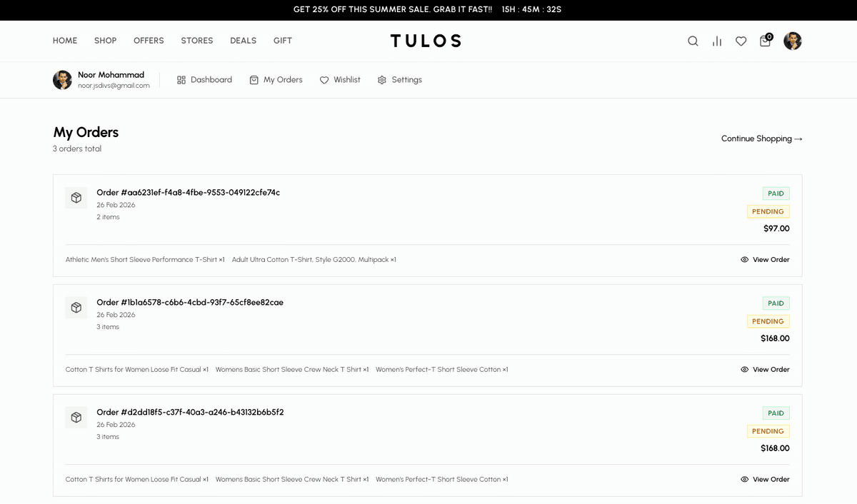The height and width of the screenshot is (504, 857).
Task: Open the wishlist heart icon in header
Action: pyautogui.click(x=741, y=41)
